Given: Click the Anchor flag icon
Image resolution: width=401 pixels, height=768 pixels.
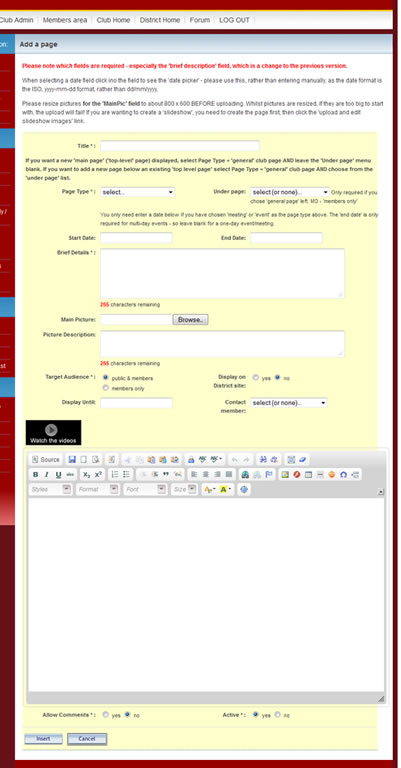Looking at the screenshot, I should 269,475.
